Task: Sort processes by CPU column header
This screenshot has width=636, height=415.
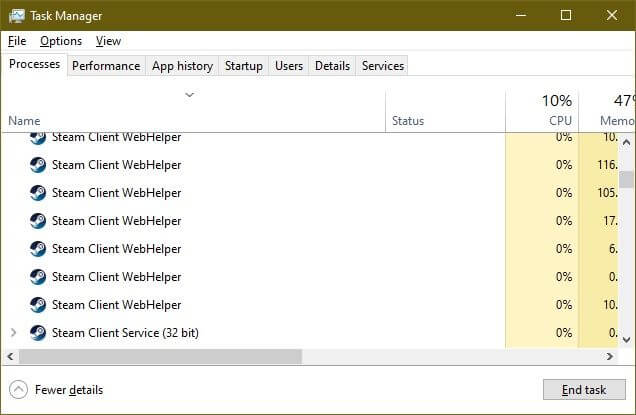Action: point(556,110)
